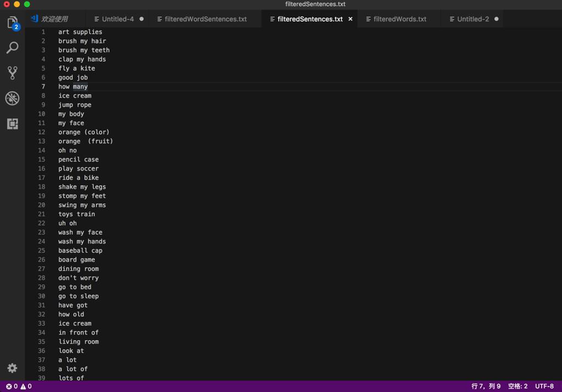Click cursor position 行 7, 列 9
This screenshot has width=562, height=392.
(x=486, y=387)
